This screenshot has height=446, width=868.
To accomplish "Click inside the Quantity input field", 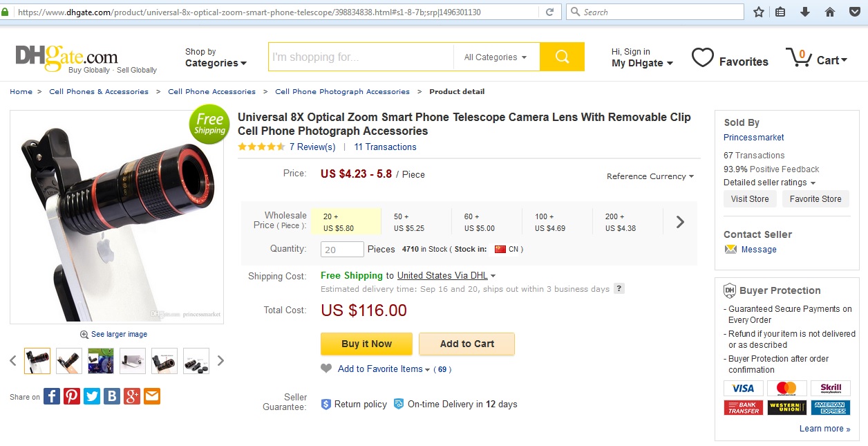I will [342, 250].
